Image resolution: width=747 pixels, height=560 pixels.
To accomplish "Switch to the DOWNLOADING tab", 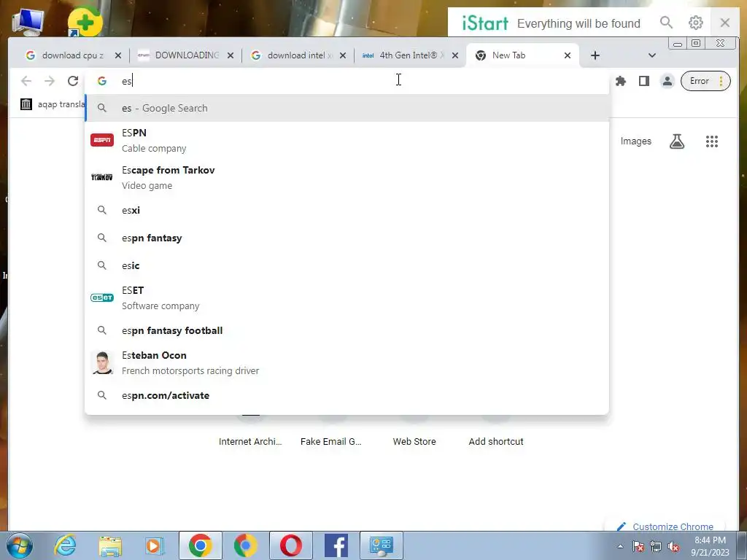I will point(186,55).
